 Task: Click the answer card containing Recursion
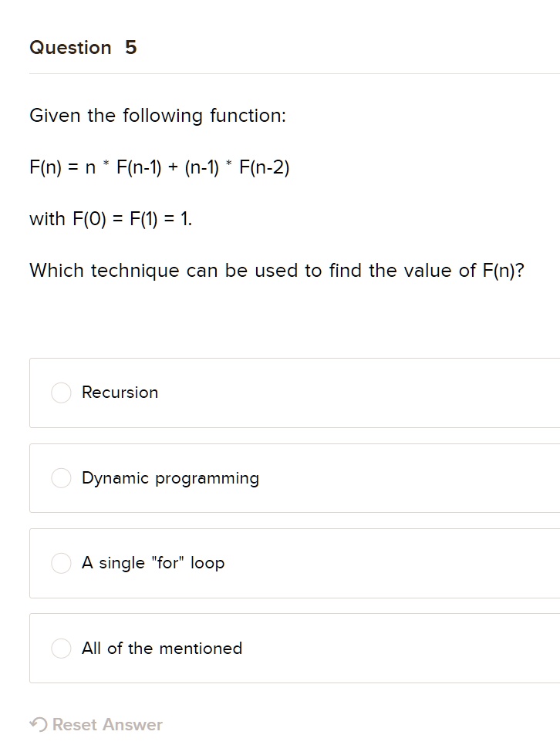(293, 393)
